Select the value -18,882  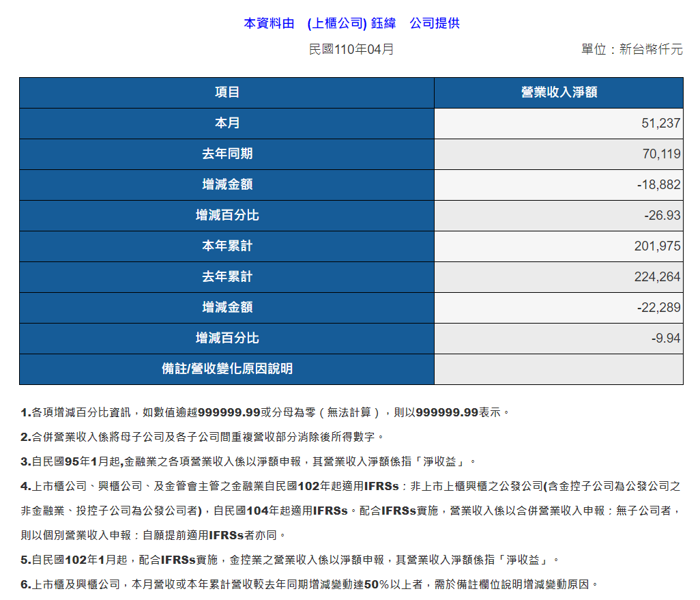coord(658,184)
